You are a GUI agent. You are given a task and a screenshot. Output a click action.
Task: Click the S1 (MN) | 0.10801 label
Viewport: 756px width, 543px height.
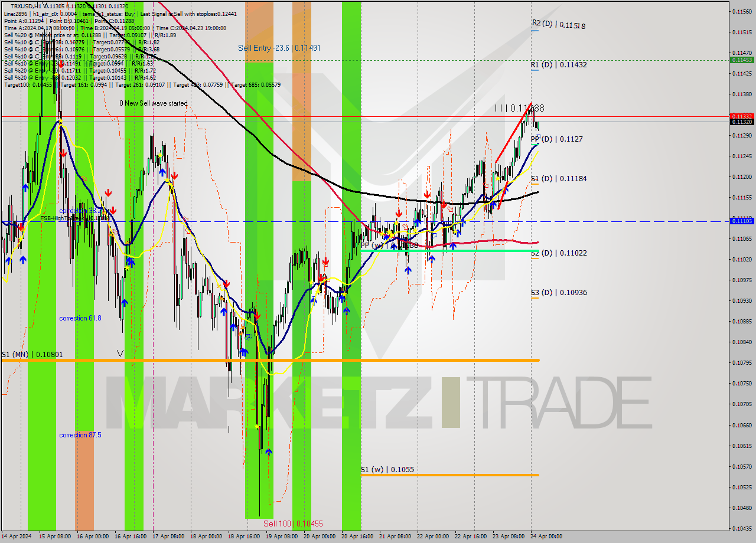point(32,354)
